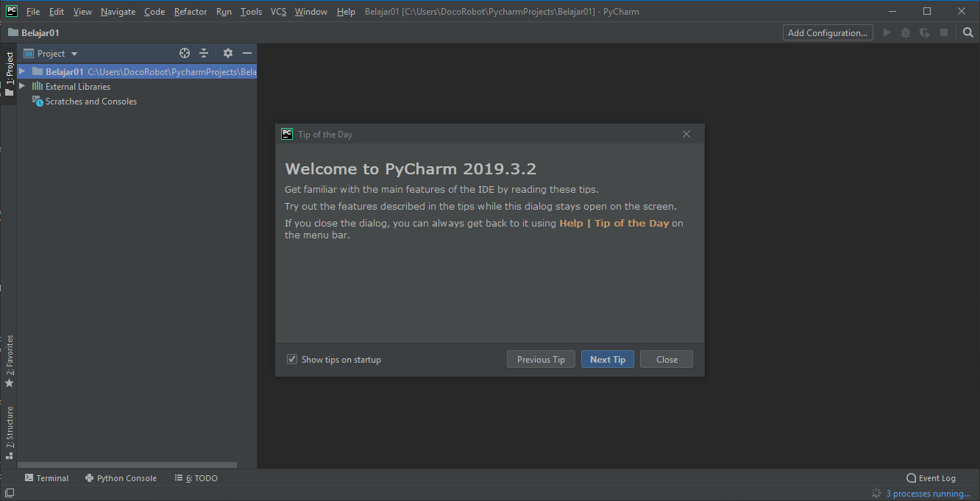Open the Event Log
The height and width of the screenshot is (501, 980).
931,477
